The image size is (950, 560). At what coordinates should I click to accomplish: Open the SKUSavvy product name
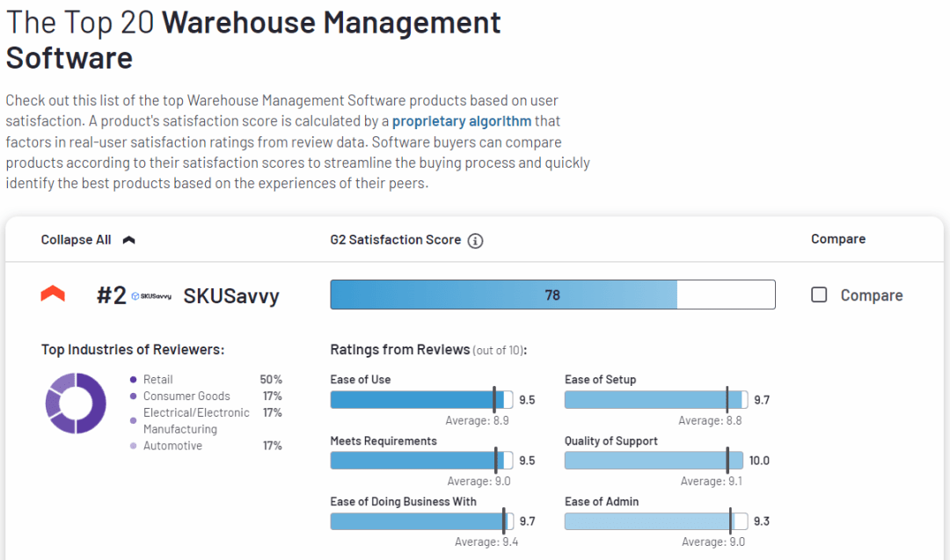(230, 296)
